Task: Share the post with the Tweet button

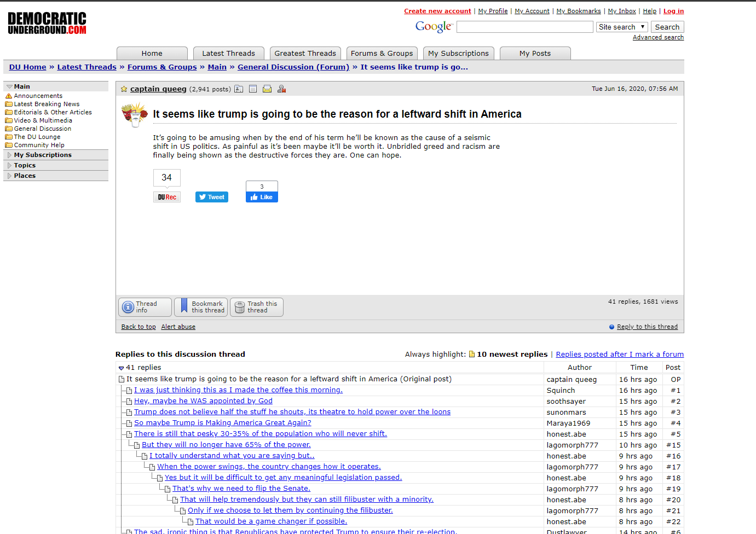Action: 212,197
